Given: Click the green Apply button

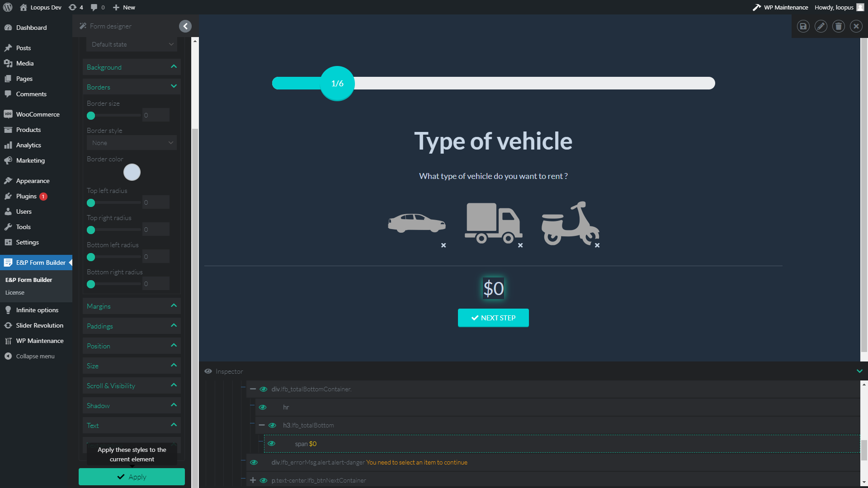Looking at the screenshot, I should coord(132,477).
